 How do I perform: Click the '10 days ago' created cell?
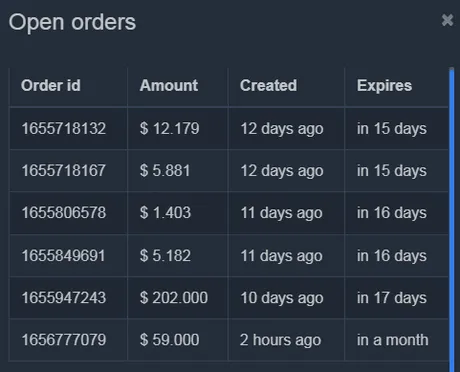pyautogui.click(x=282, y=298)
